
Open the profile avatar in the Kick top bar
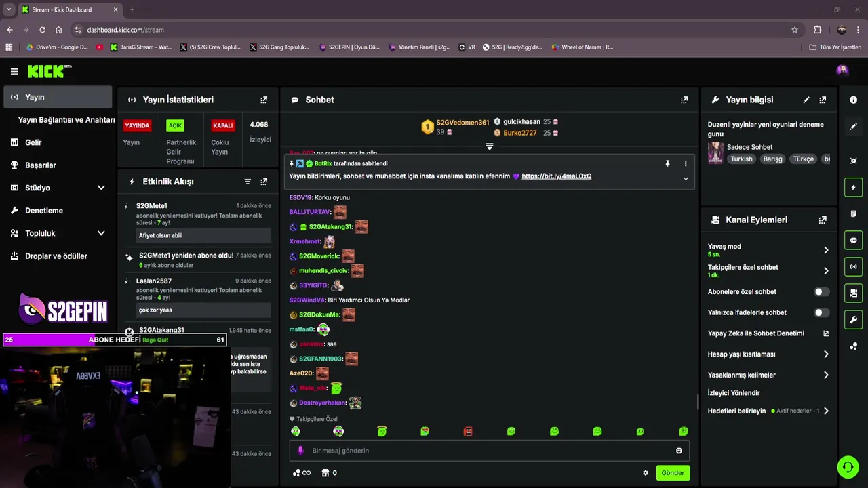[842, 70]
